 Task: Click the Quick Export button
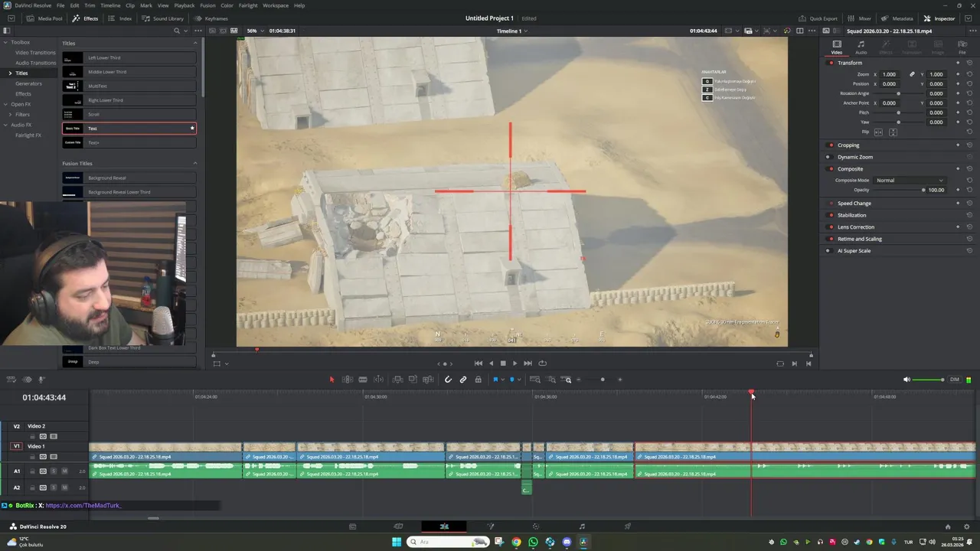click(818, 18)
